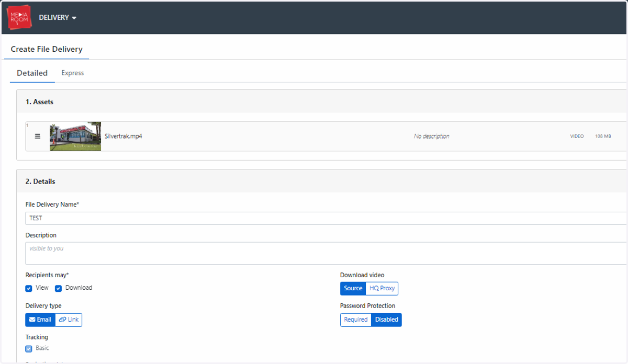Open the Silvertrak.mp4 thumbnail
The width and height of the screenshot is (628, 364).
click(x=75, y=136)
